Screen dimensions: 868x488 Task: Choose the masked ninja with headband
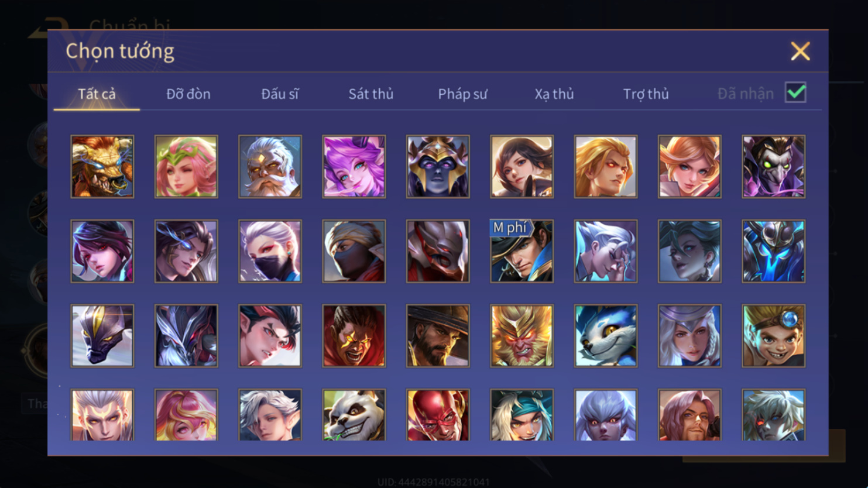(354, 251)
